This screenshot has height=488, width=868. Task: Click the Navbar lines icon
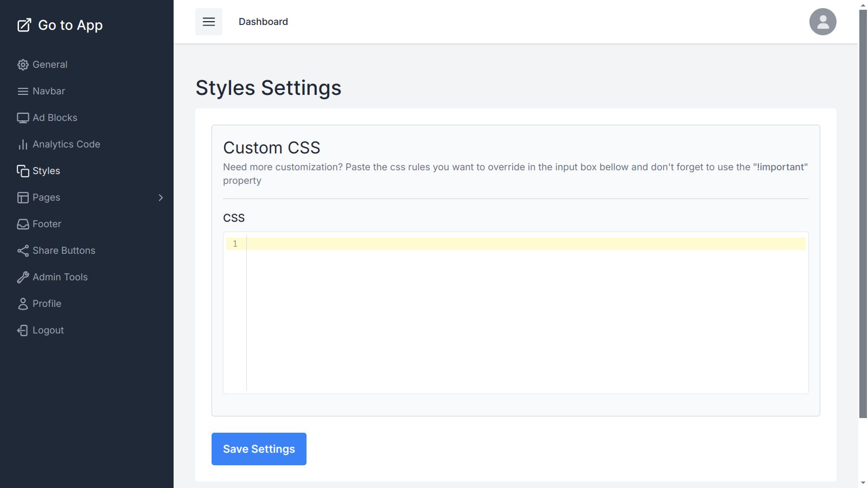[x=23, y=91]
